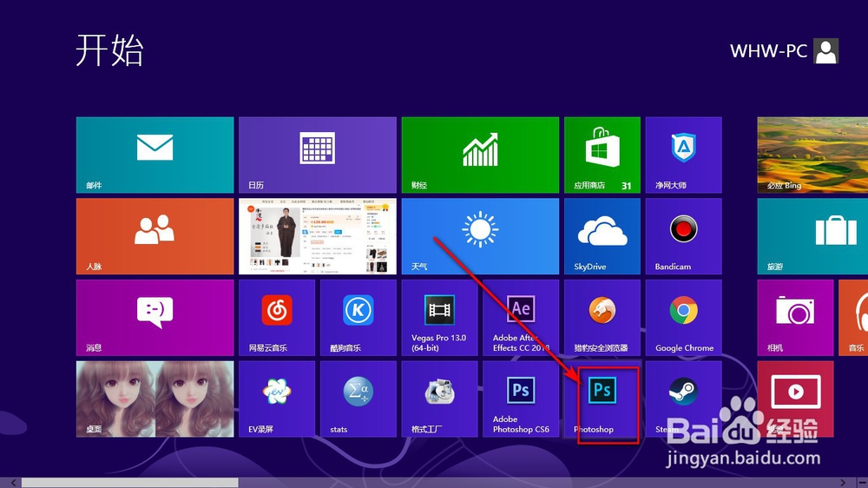Launch 网易云音乐 music app

point(277,318)
